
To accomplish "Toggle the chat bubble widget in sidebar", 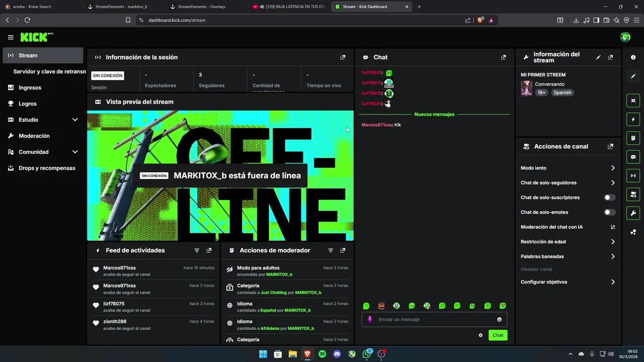I will click(633, 157).
